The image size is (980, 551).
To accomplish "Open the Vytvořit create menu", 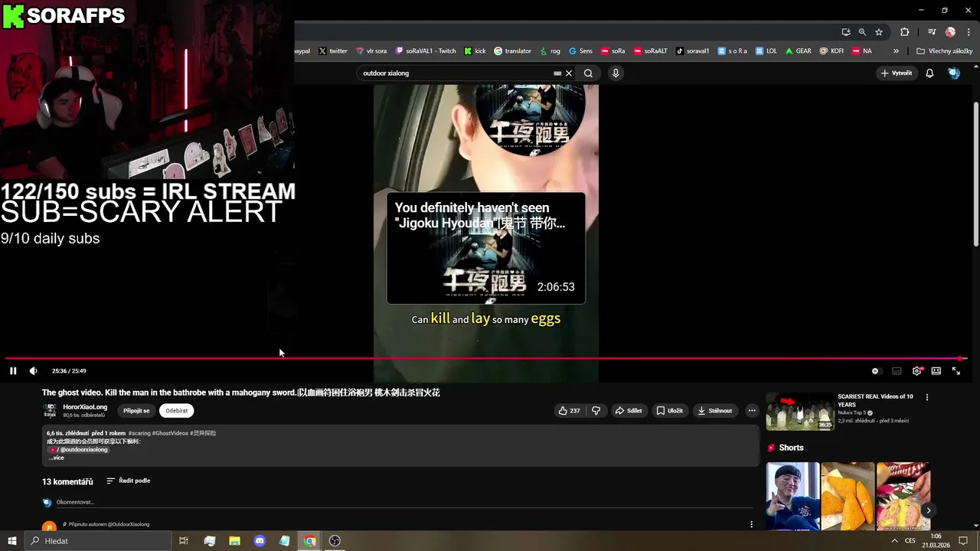I will coord(897,73).
